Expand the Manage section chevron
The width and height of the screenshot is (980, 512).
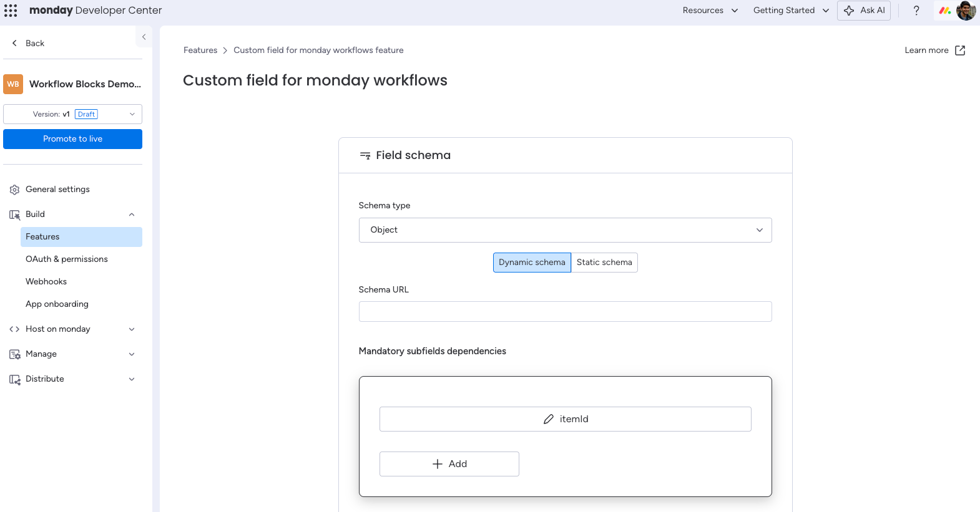[x=132, y=354]
